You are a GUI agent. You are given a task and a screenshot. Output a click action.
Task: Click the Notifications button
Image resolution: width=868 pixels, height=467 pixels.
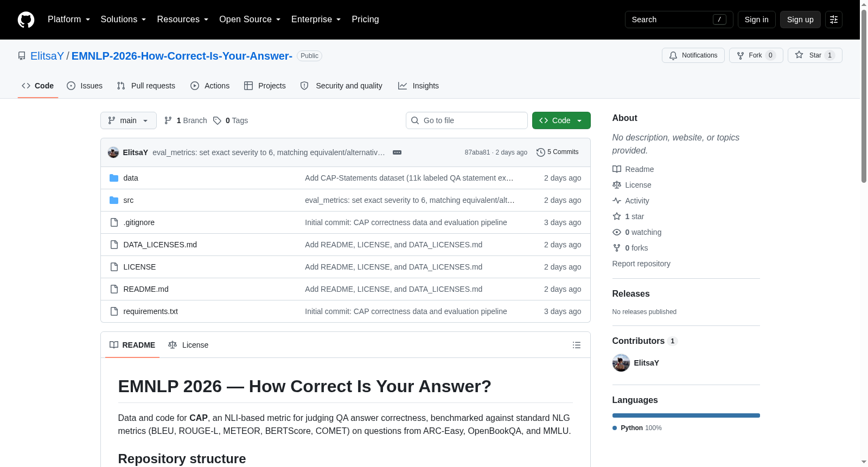693,55
